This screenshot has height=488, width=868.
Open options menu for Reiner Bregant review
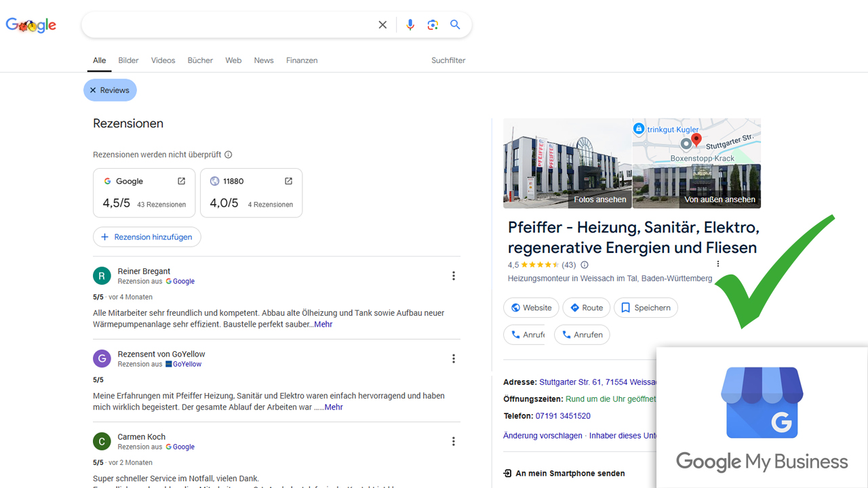(x=454, y=276)
